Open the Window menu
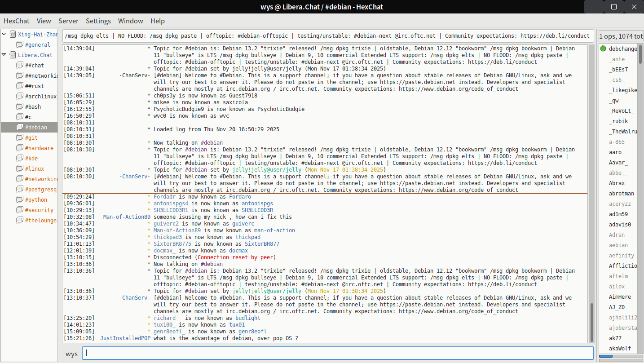This screenshot has height=363, width=644. pyautogui.click(x=130, y=21)
